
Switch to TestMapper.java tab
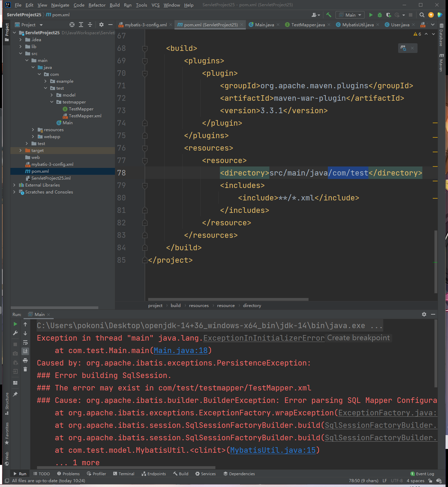308,25
